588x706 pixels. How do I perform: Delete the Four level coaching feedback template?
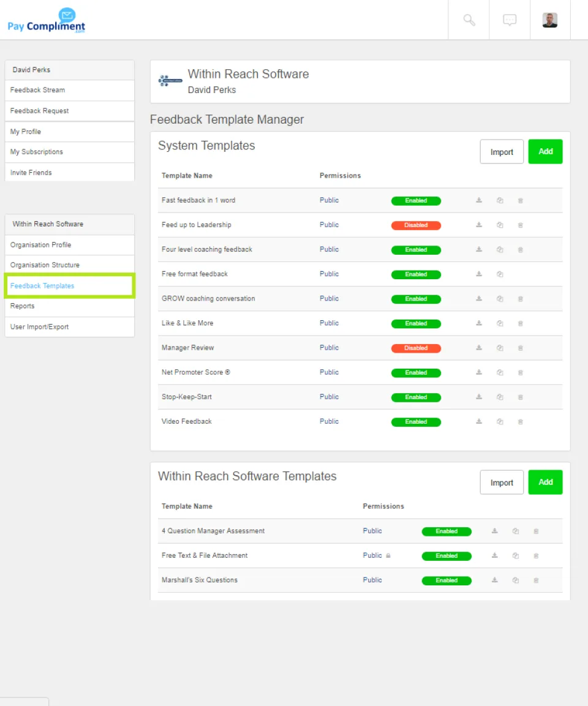click(521, 249)
